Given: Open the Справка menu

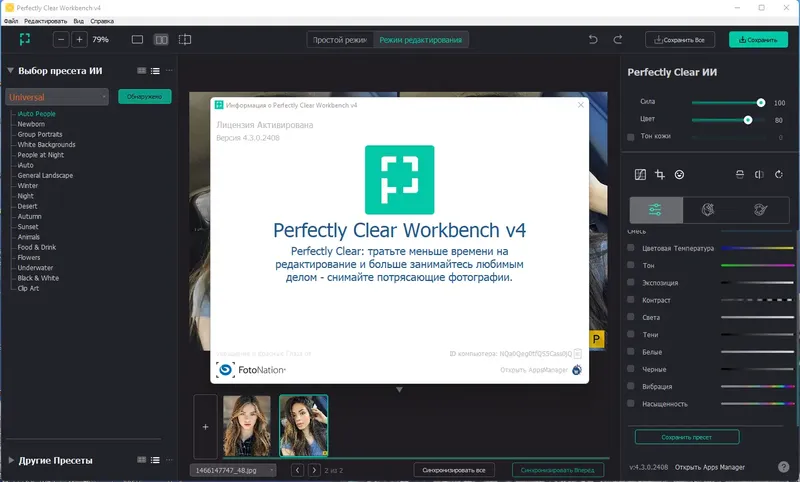Looking at the screenshot, I should point(102,21).
